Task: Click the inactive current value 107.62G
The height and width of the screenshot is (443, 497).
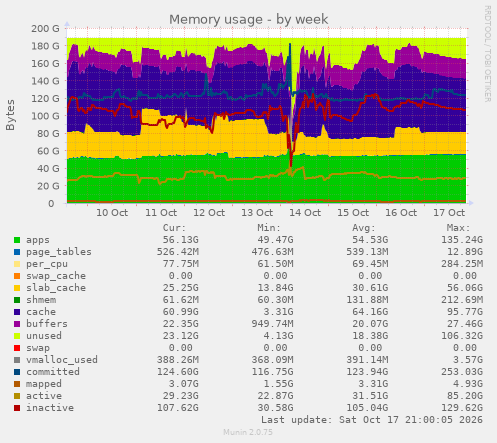Action: [x=178, y=408]
